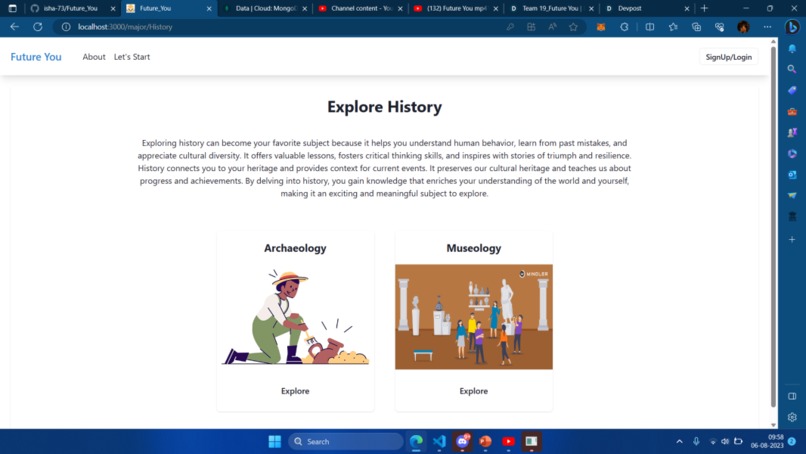
Task: Open the browser profile avatar
Action: coord(743,27)
